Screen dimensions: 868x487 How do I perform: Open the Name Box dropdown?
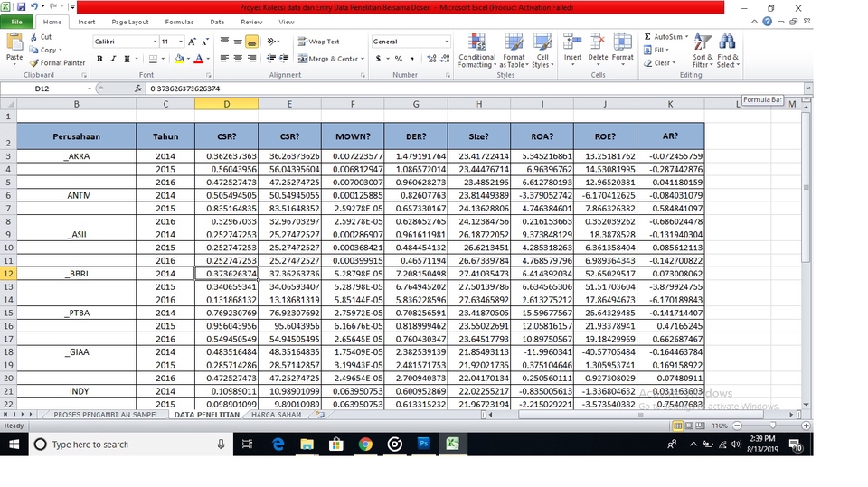point(90,89)
